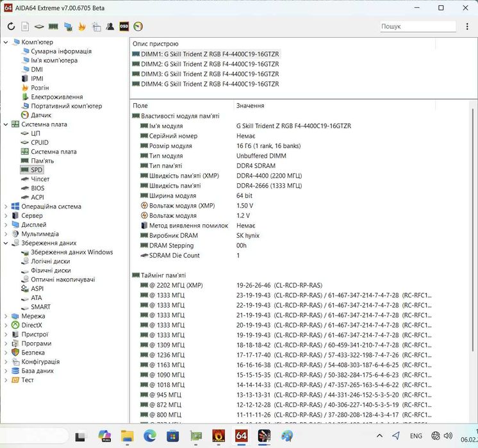Screen dimensions: 478x448
Task: Click the Refresh toolbar icon
Action: click(x=12, y=26)
